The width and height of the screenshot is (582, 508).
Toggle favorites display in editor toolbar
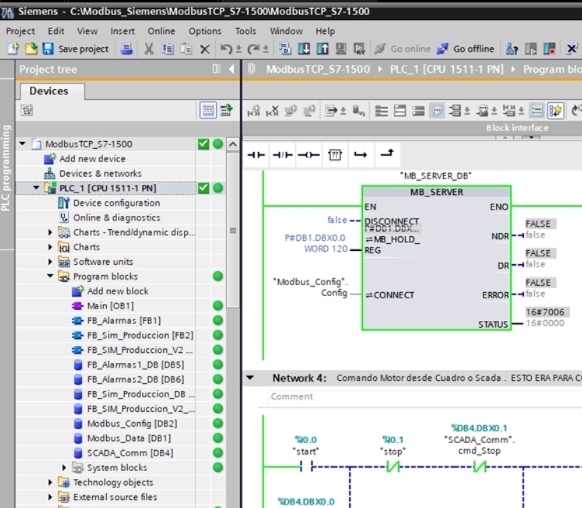point(555,111)
